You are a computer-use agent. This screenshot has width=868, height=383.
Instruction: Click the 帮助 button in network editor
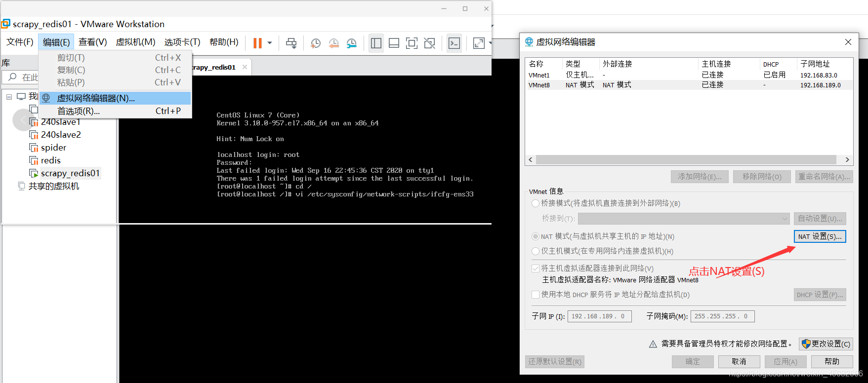click(832, 362)
